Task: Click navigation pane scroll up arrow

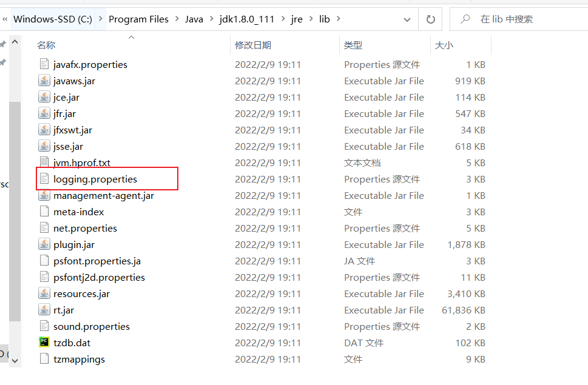Action: 15,42
